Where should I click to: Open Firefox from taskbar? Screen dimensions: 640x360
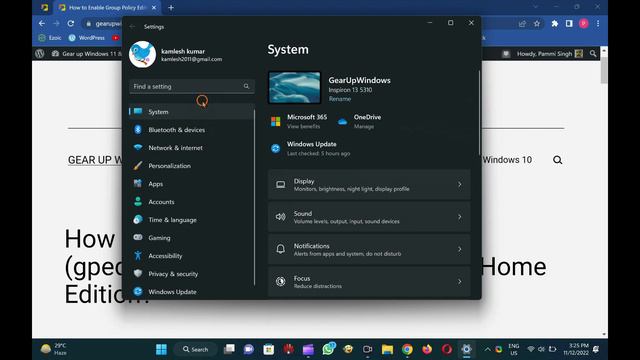(427, 349)
